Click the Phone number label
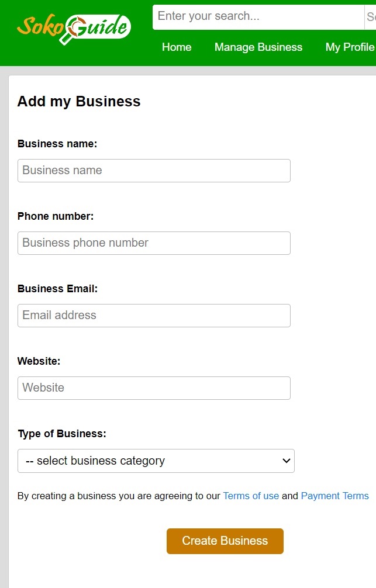 (x=56, y=216)
